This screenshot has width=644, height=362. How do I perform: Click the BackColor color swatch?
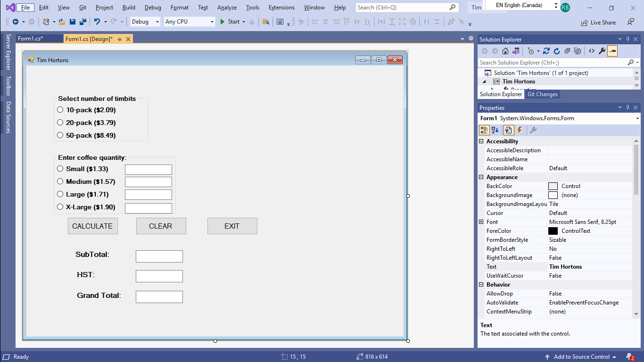click(553, 186)
